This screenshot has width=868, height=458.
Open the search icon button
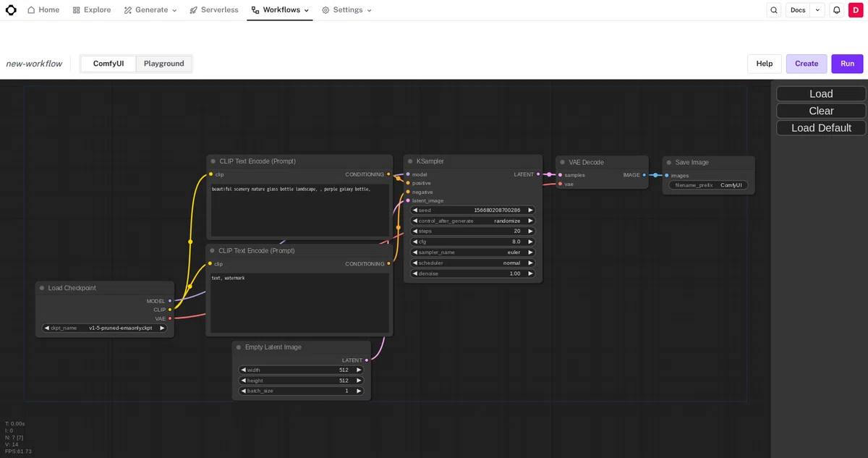774,10
